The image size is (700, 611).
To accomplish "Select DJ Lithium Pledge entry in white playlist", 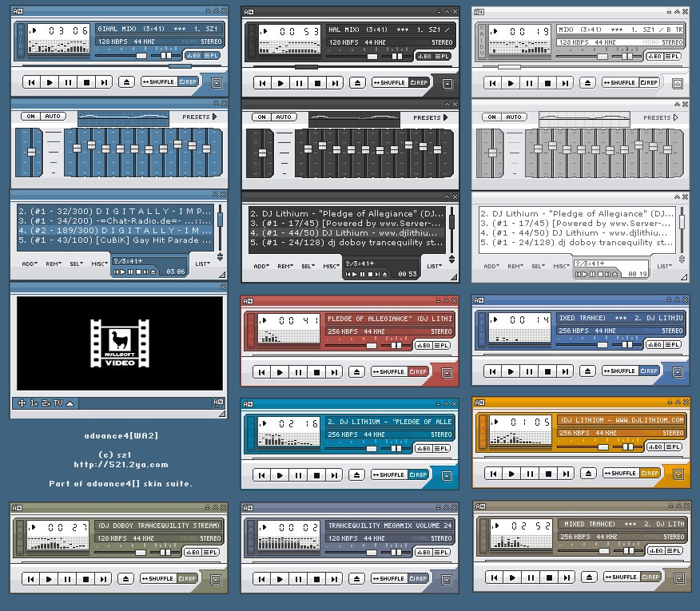I will point(577,214).
